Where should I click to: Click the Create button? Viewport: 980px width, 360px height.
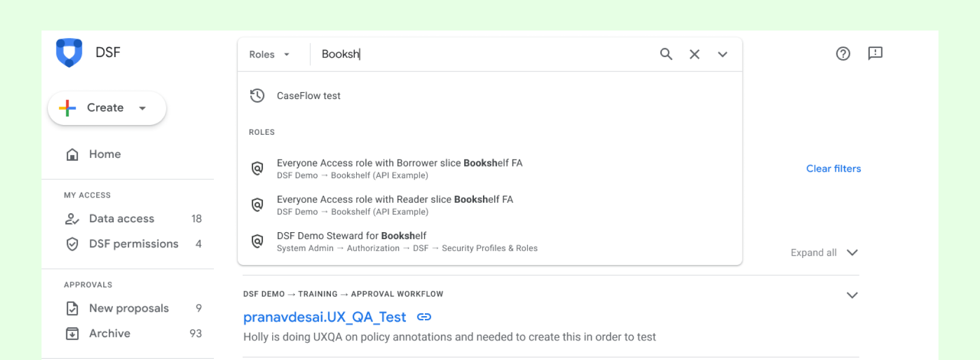[x=107, y=108]
